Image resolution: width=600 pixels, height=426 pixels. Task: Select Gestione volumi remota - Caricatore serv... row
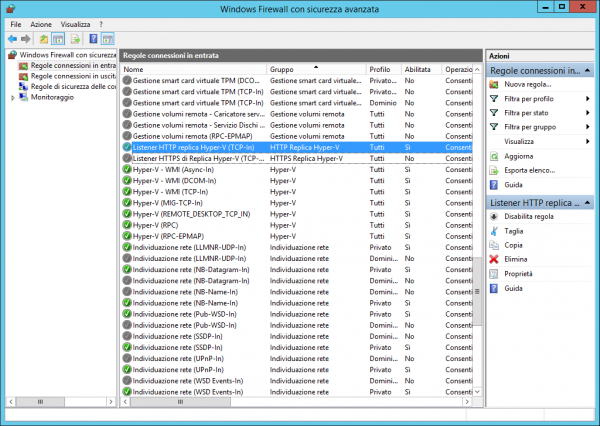point(297,114)
